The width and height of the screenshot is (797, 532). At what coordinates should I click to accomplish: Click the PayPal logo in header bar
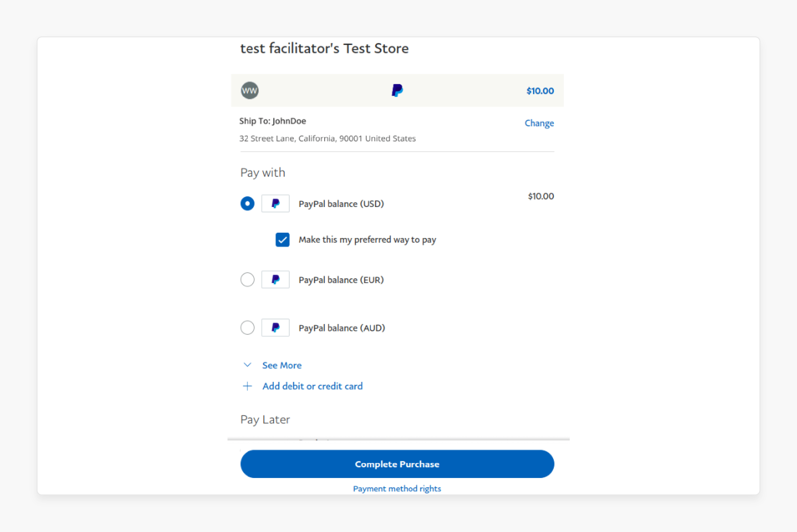(397, 91)
